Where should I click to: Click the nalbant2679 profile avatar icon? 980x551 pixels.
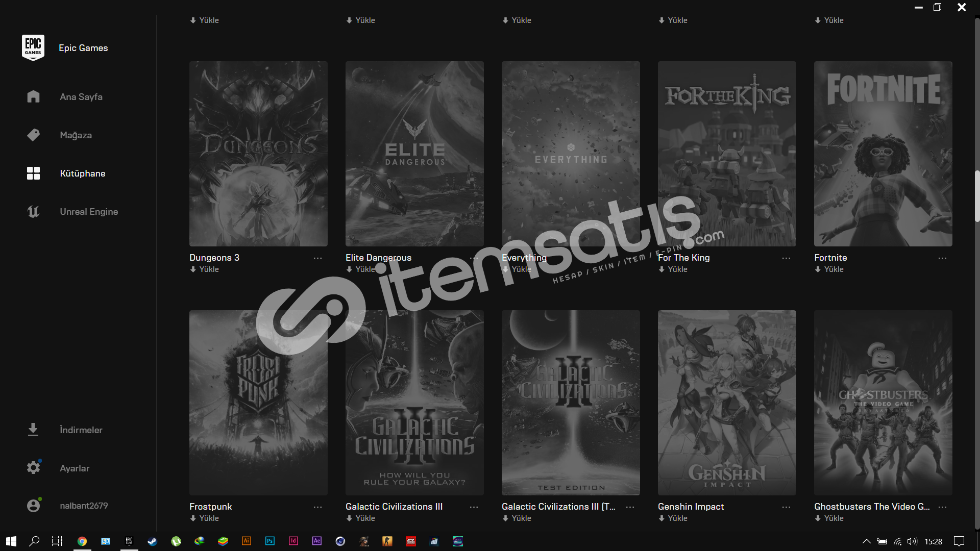tap(33, 505)
